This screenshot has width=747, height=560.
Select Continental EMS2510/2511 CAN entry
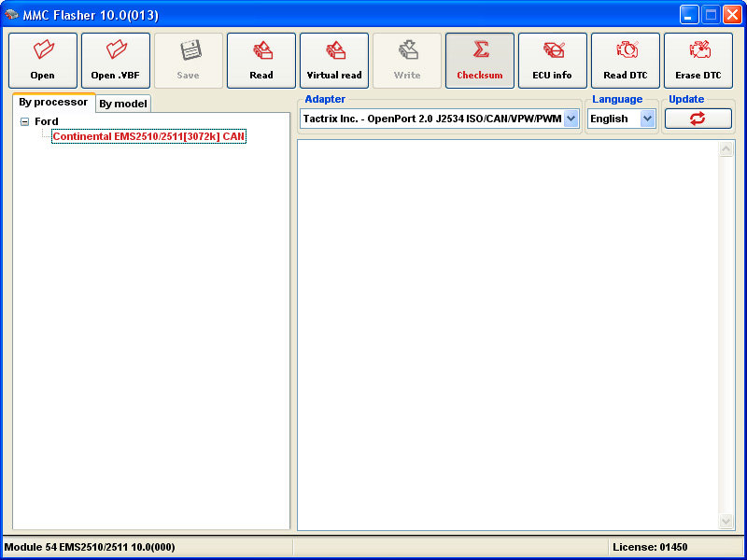[148, 136]
